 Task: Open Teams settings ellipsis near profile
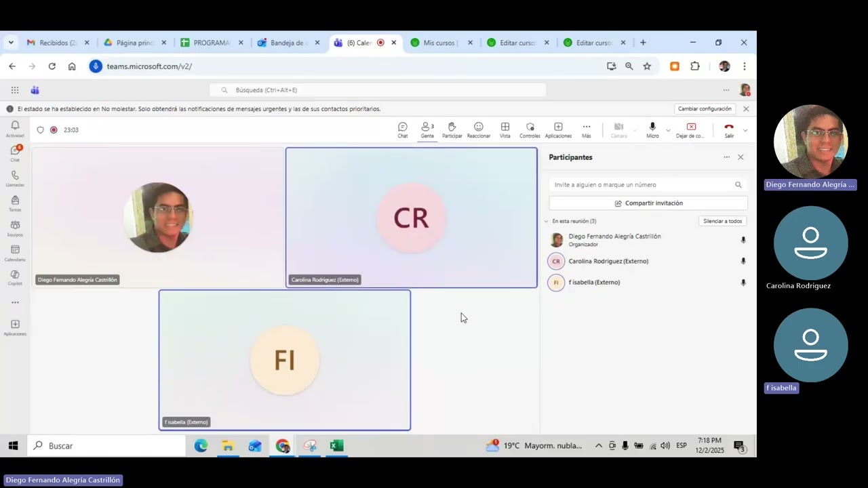click(726, 89)
